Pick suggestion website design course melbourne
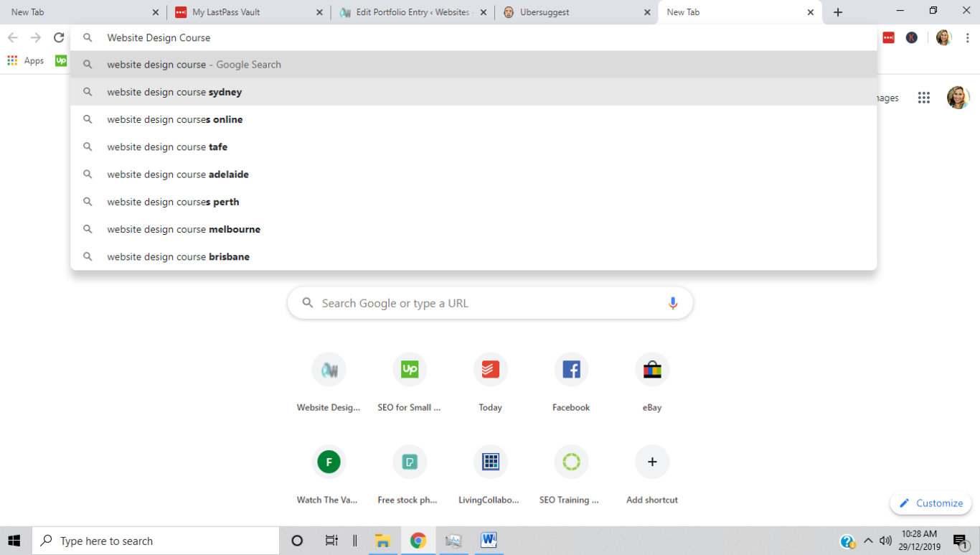 coord(184,230)
